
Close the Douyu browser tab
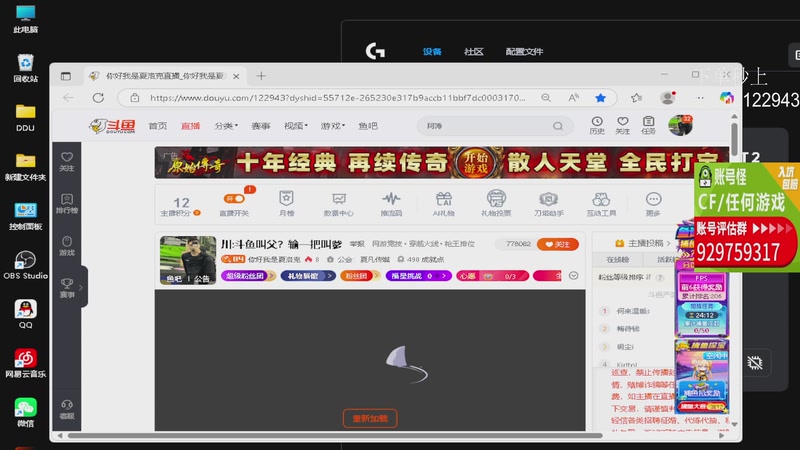click(236, 76)
